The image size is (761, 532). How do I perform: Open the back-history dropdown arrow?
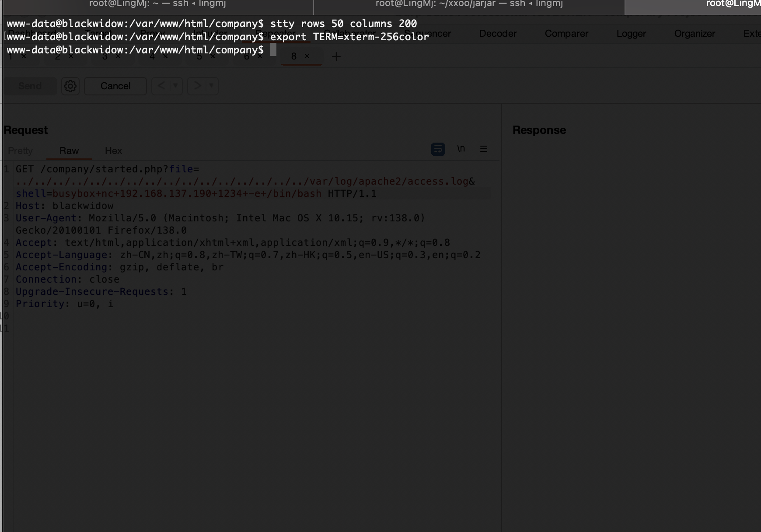click(175, 86)
